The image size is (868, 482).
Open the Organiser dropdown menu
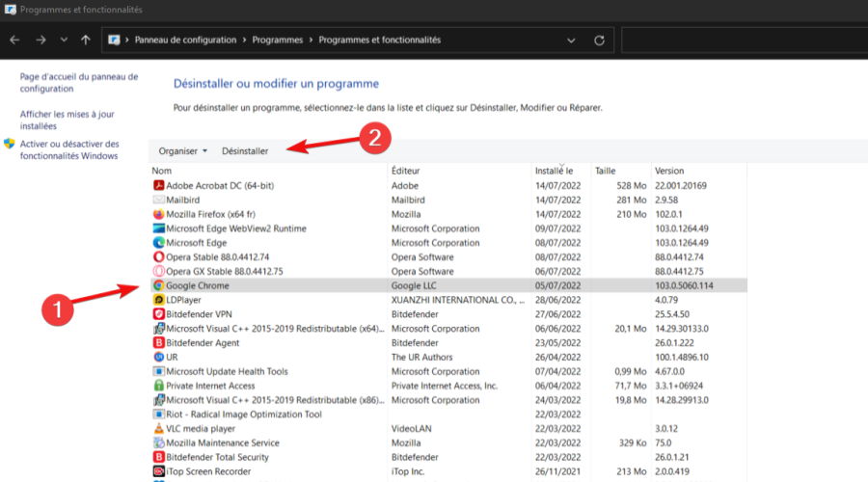click(x=182, y=151)
